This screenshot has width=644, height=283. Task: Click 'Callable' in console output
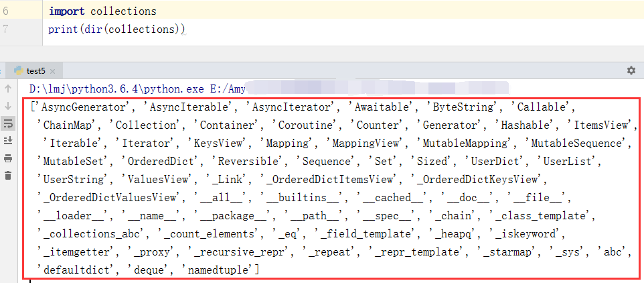click(540, 107)
